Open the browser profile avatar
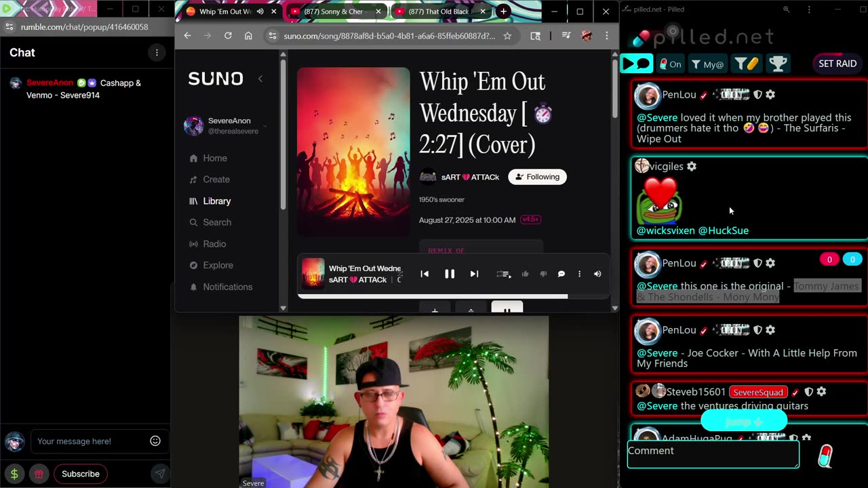The width and height of the screenshot is (868, 488). (587, 36)
